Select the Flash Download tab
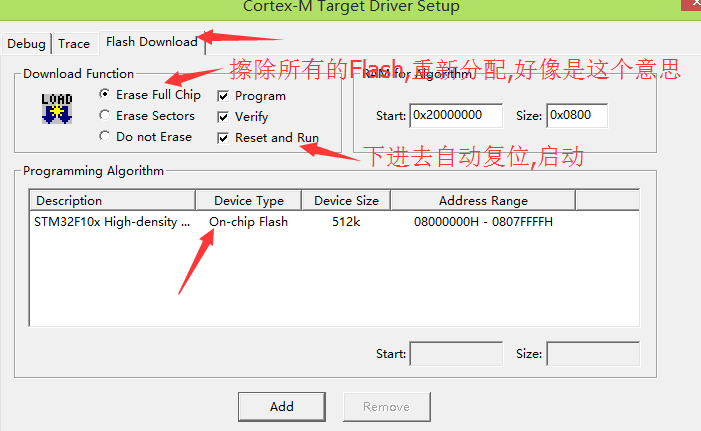701x431 pixels. click(x=152, y=42)
